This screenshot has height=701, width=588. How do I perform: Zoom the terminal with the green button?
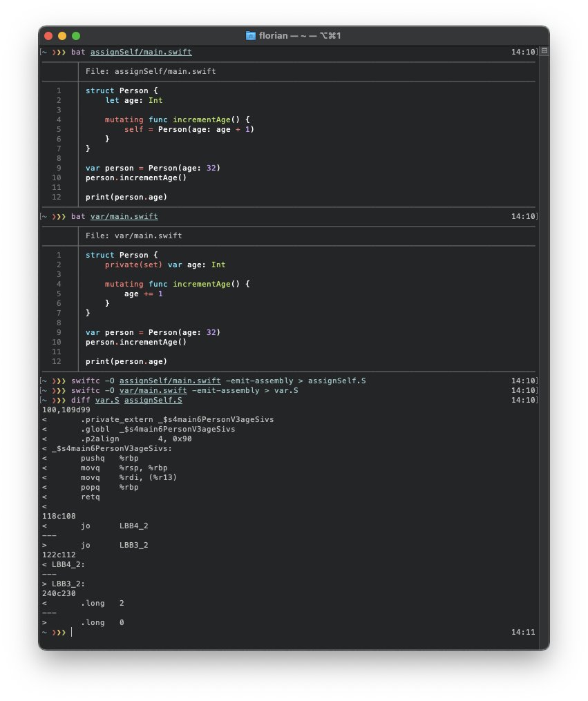pos(76,36)
